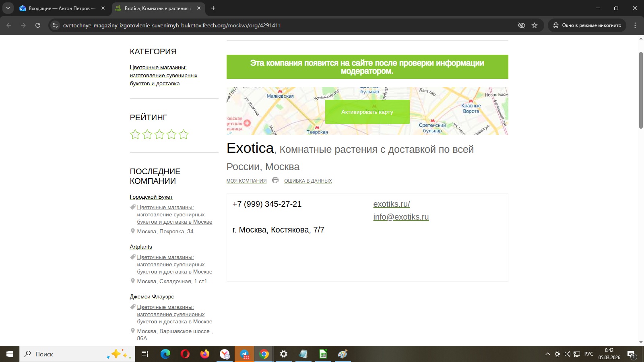Open the Городской Букет company page

pyautogui.click(x=151, y=197)
